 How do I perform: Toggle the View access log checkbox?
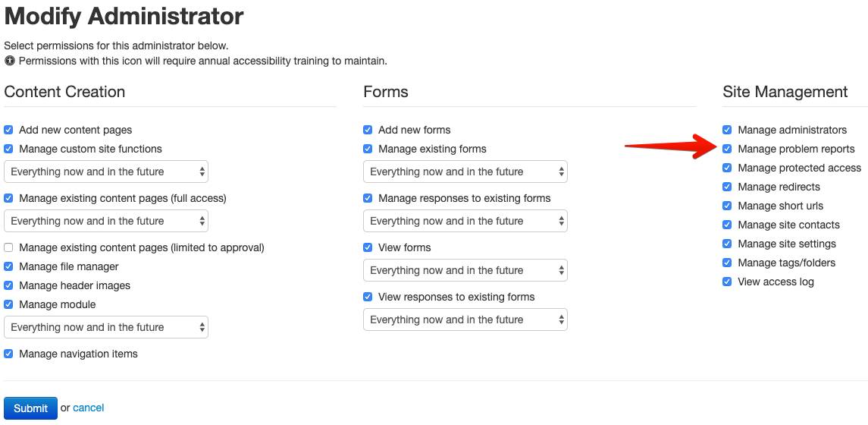tap(727, 282)
